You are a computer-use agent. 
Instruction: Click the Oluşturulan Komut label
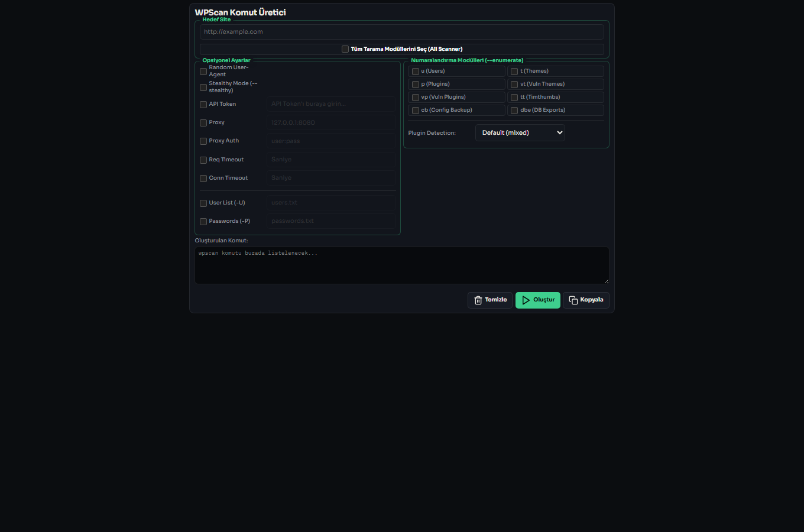coord(222,241)
